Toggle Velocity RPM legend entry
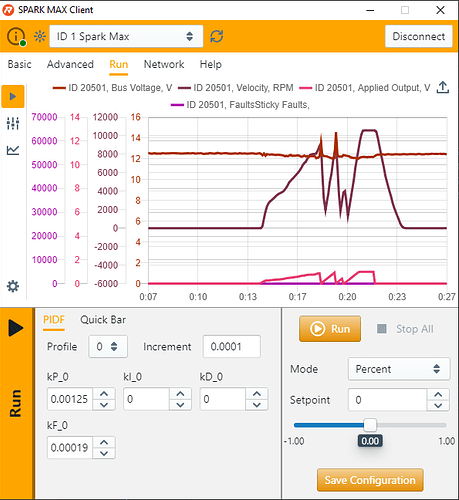The image size is (459, 500). click(236, 88)
